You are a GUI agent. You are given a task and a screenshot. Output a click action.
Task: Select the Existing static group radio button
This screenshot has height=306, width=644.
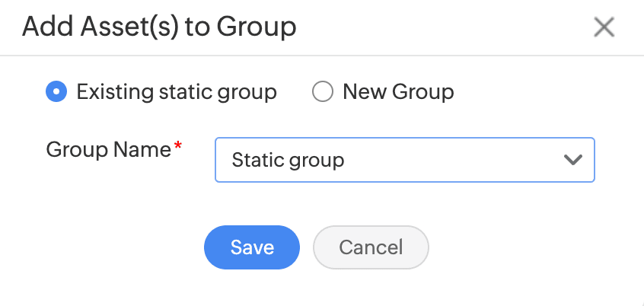pyautogui.click(x=56, y=92)
